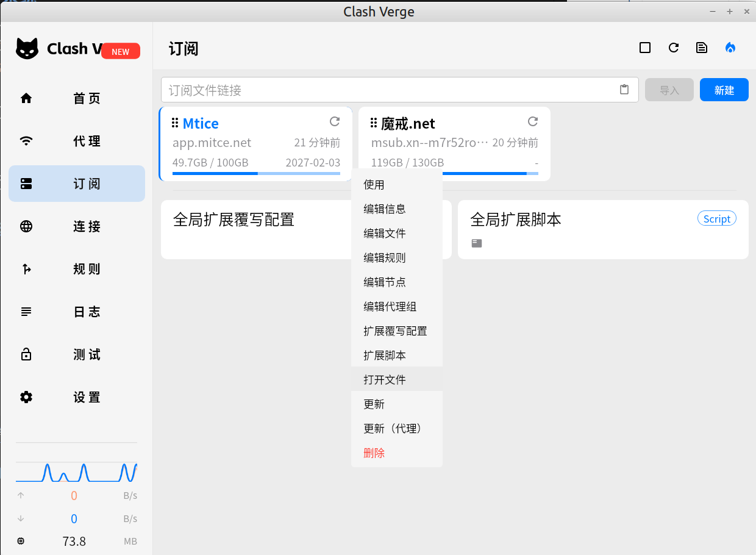Click the 73.8 MB memory value

coord(74,541)
